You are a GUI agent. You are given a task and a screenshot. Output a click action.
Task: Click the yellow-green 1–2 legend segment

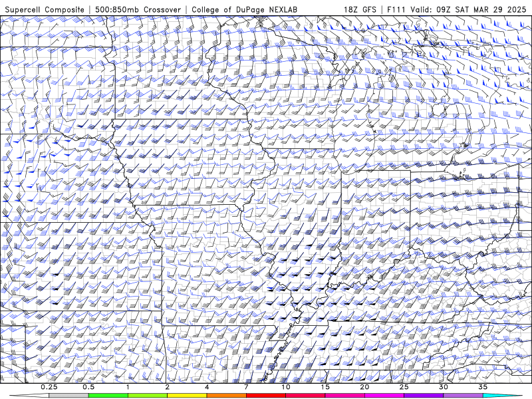coord(148,396)
